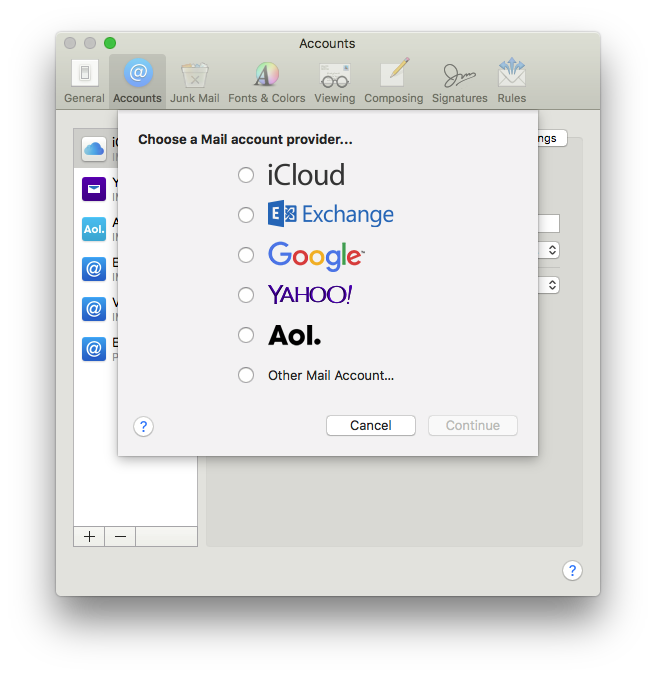Click the text field behind the dialog

[549, 223]
